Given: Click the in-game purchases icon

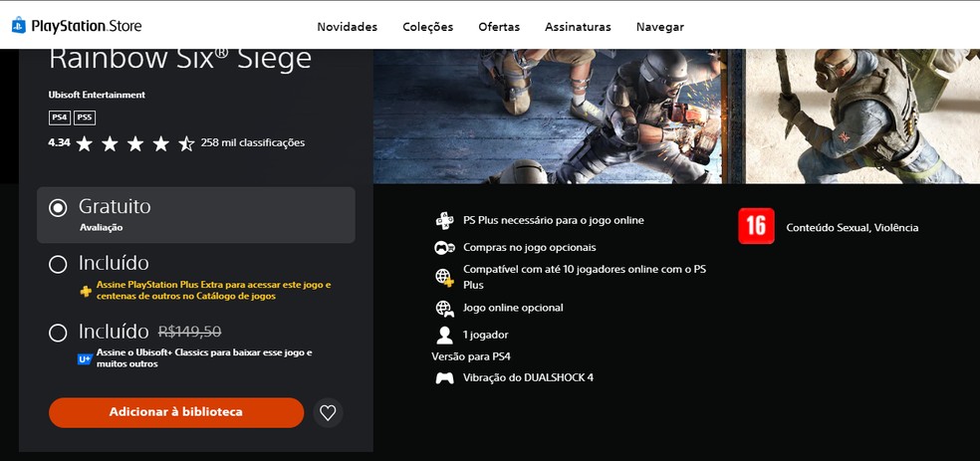Looking at the screenshot, I should (444, 247).
